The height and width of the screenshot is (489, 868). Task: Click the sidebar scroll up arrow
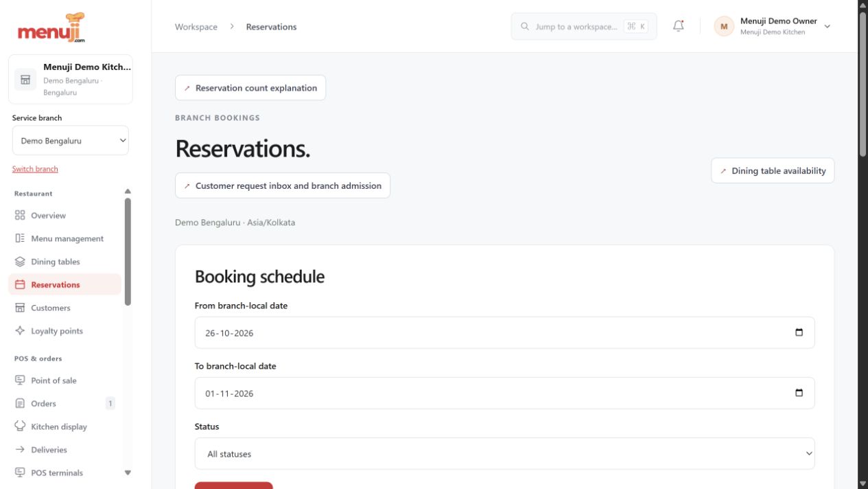coord(128,192)
